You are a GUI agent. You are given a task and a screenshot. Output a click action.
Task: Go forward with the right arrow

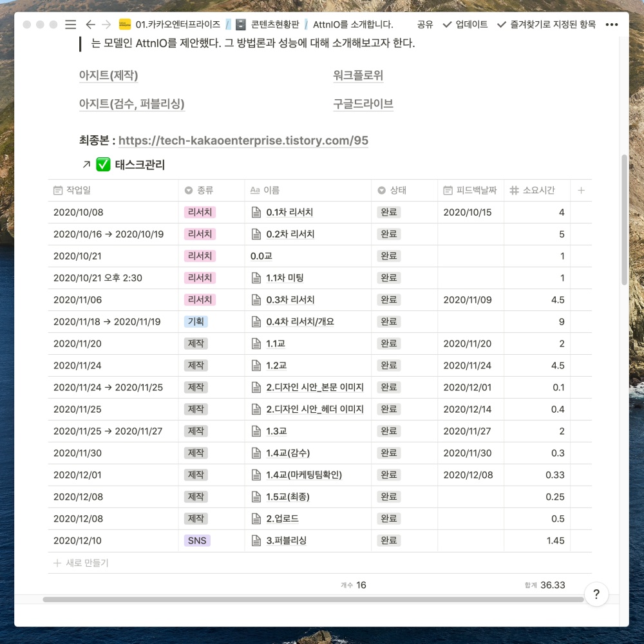coord(106,24)
